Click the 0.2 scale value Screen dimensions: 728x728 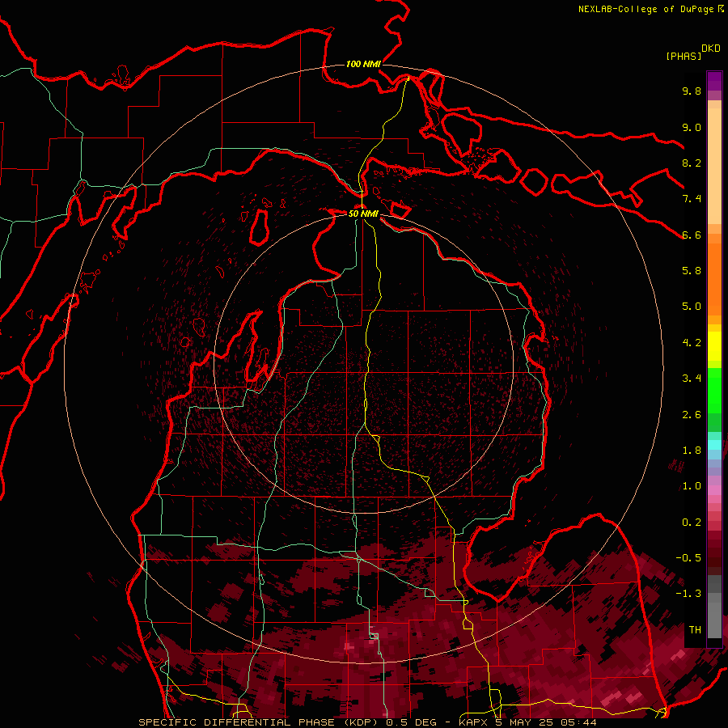coord(692,523)
